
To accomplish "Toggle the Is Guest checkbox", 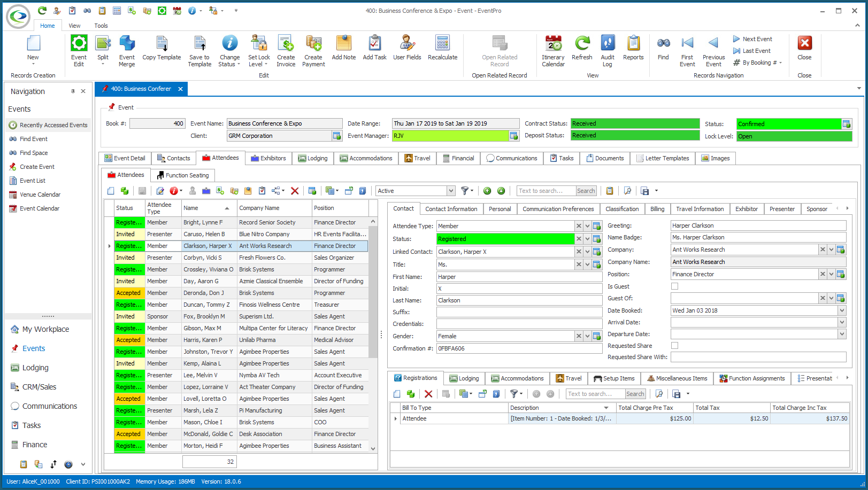I will point(674,286).
